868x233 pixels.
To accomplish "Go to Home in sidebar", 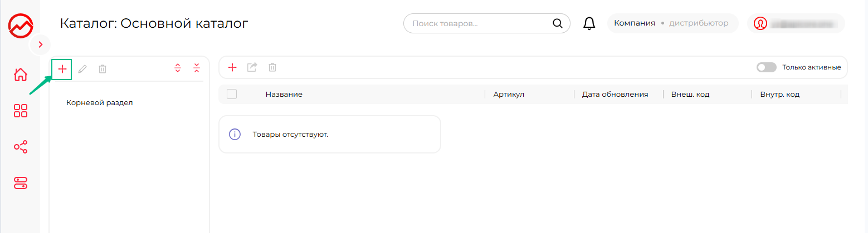I will click(21, 74).
